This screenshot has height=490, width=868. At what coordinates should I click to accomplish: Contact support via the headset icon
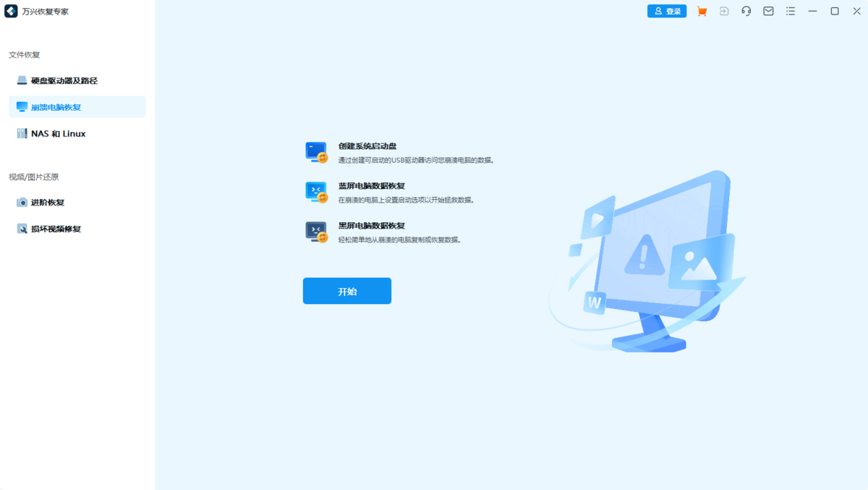(x=746, y=11)
